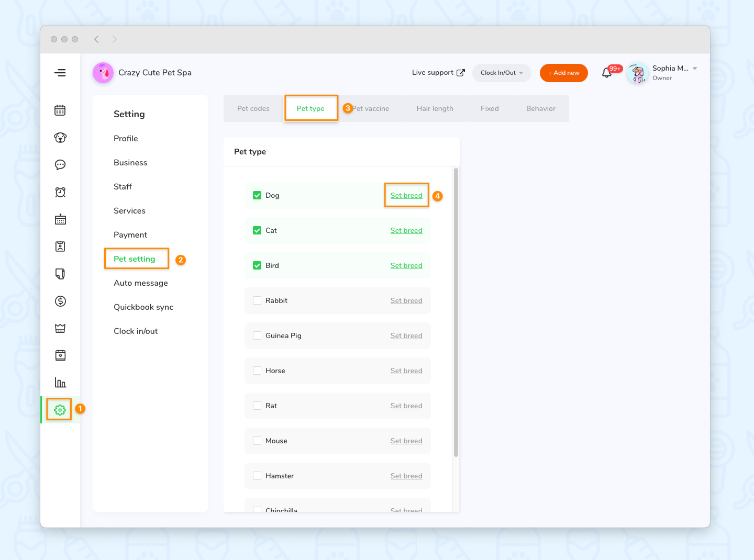Click Set breed for Guinea Pig
The width and height of the screenshot is (754, 560).
coord(406,335)
